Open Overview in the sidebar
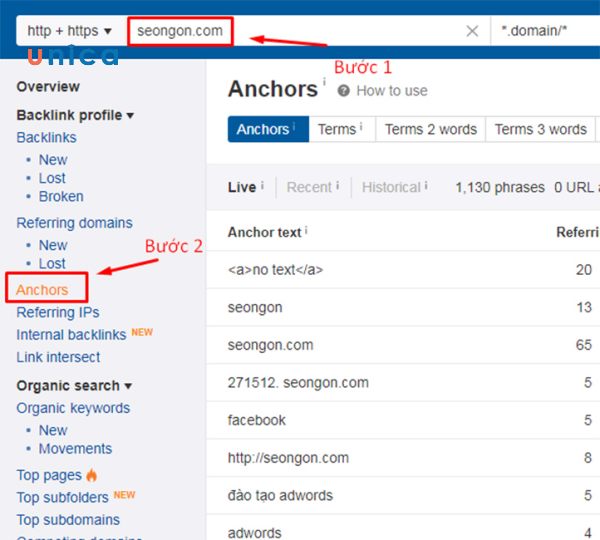 (48, 87)
